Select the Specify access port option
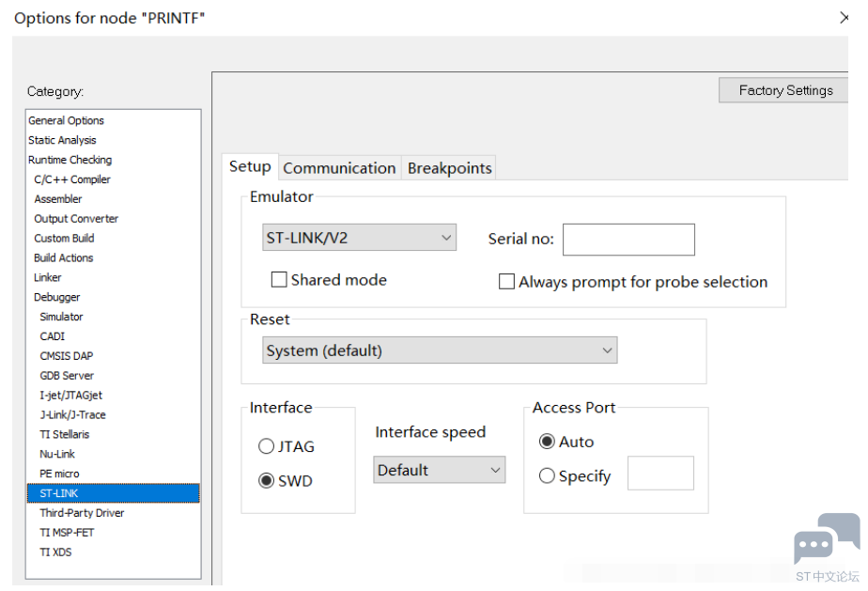Screen dimensions: 868x591 click(x=547, y=476)
